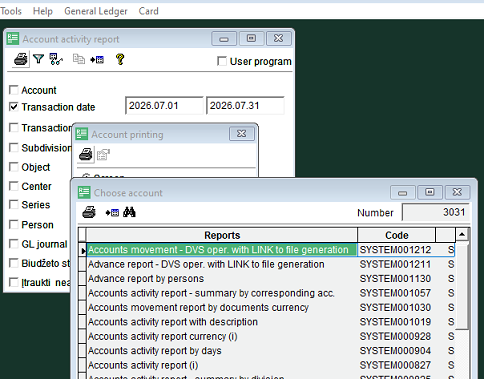
Task: Click the binoculars search icon in Choose account
Action: click(x=129, y=212)
